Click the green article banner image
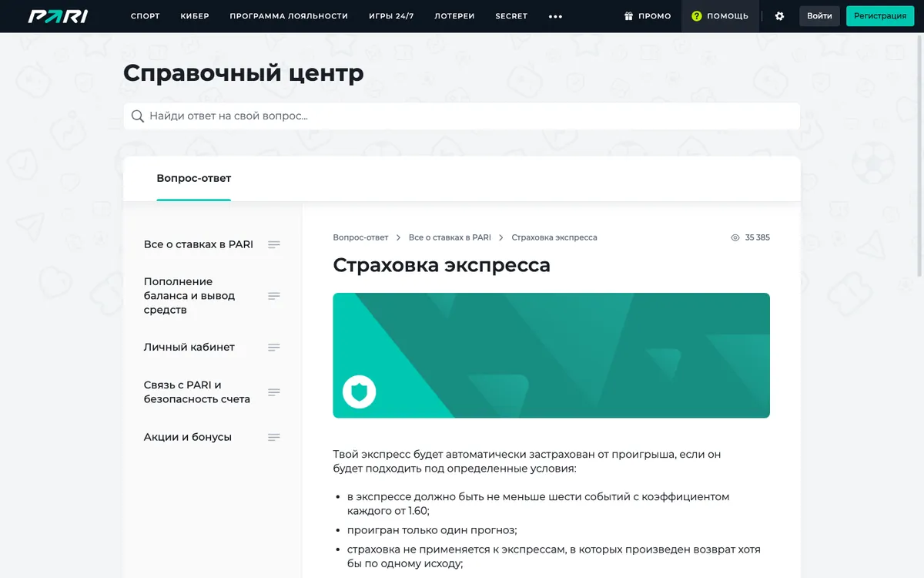This screenshot has width=924, height=578. coord(551,355)
